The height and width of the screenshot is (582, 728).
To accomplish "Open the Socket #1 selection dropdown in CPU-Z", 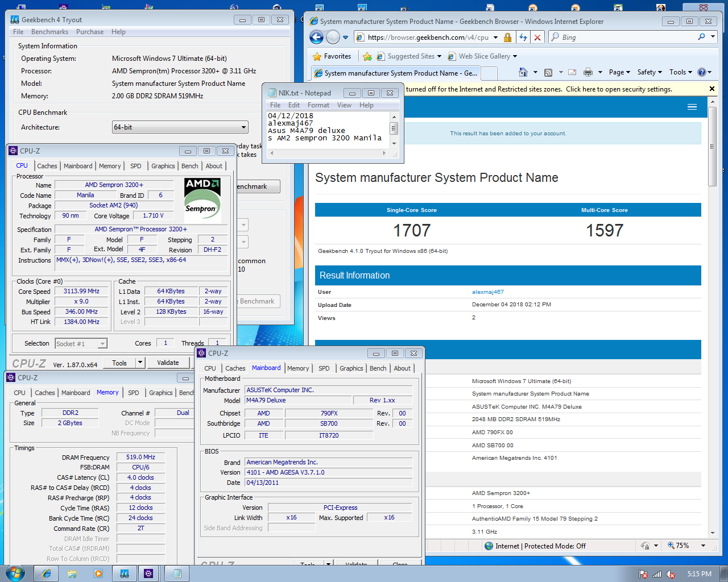I will coord(81,343).
